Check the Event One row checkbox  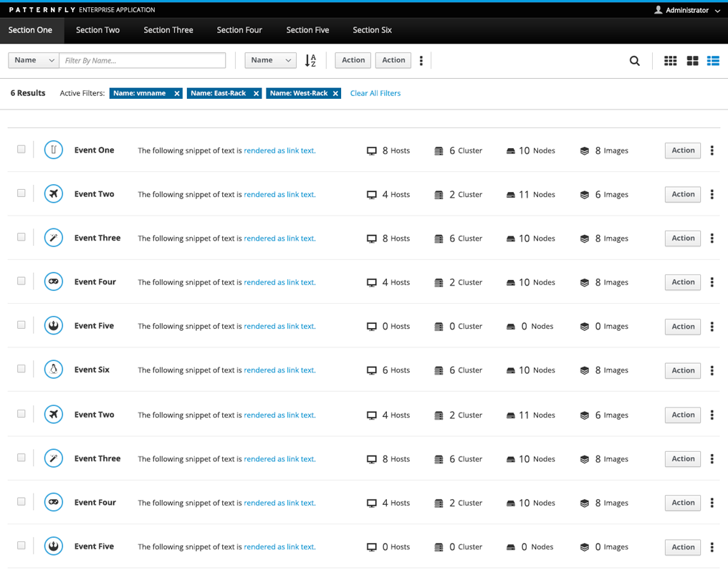click(21, 149)
